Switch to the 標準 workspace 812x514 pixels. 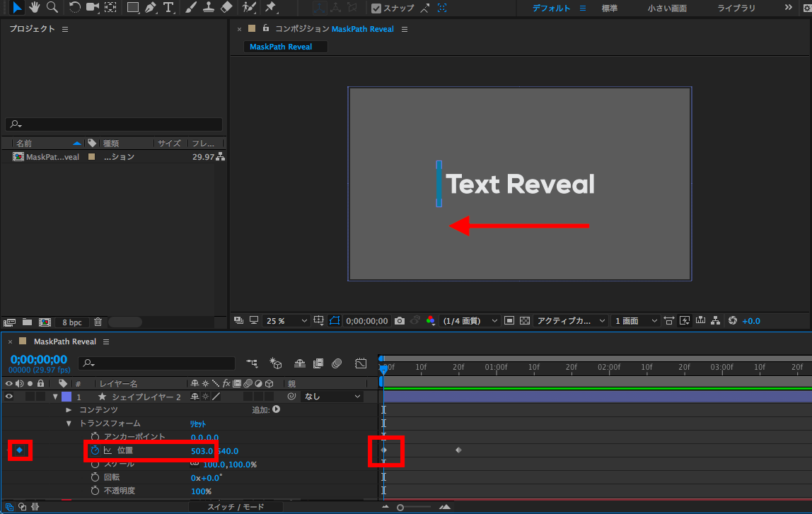pos(609,8)
